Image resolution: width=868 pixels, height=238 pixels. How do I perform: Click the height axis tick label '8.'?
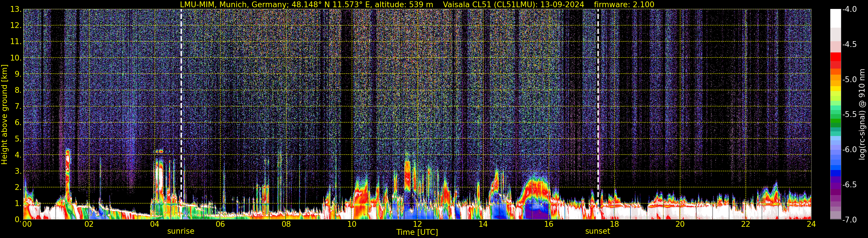click(18, 90)
